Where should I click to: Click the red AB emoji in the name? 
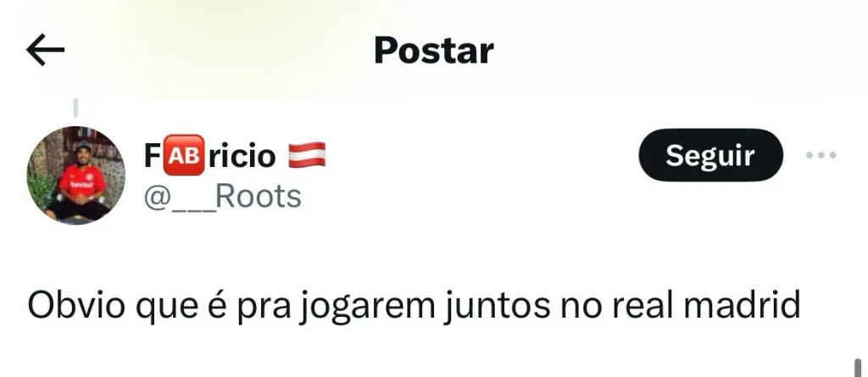pos(184,156)
